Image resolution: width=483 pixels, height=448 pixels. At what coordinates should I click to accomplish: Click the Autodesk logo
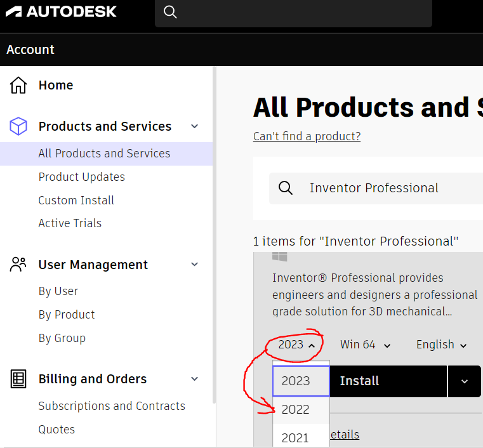click(62, 11)
